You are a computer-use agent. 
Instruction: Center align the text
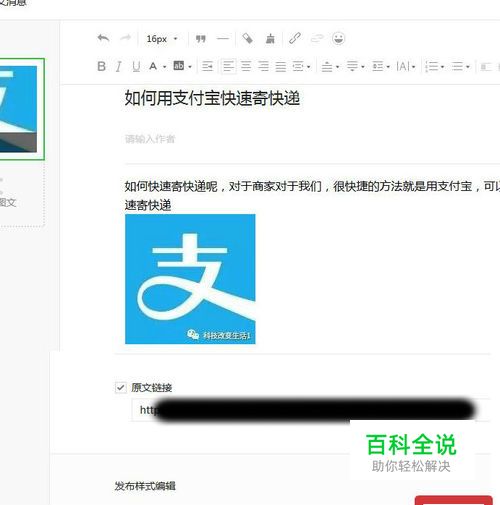246,66
